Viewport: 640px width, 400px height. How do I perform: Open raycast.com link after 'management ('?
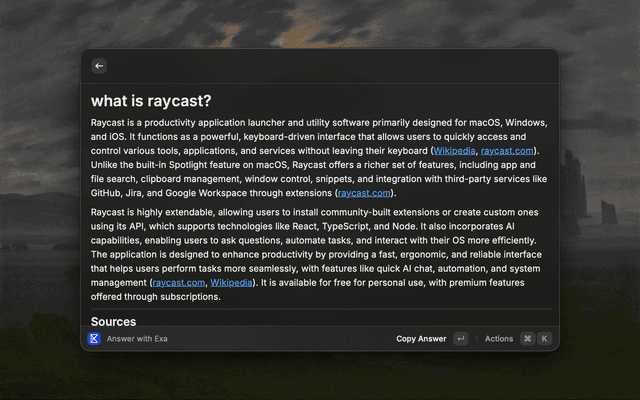[179, 282]
